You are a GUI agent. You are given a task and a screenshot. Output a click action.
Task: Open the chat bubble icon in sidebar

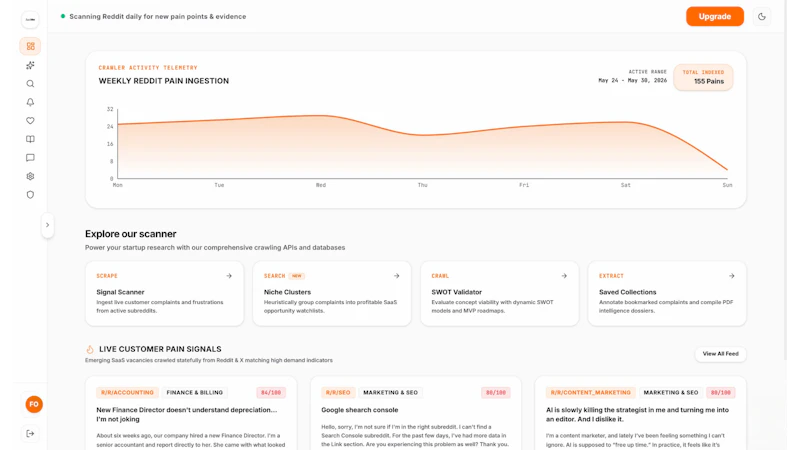[30, 158]
